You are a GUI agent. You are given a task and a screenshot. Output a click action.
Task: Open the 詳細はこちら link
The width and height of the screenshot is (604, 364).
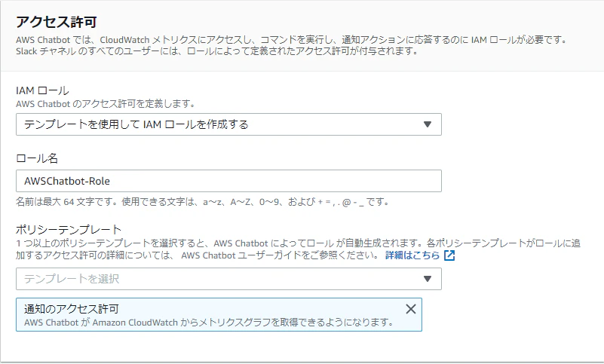(412, 255)
